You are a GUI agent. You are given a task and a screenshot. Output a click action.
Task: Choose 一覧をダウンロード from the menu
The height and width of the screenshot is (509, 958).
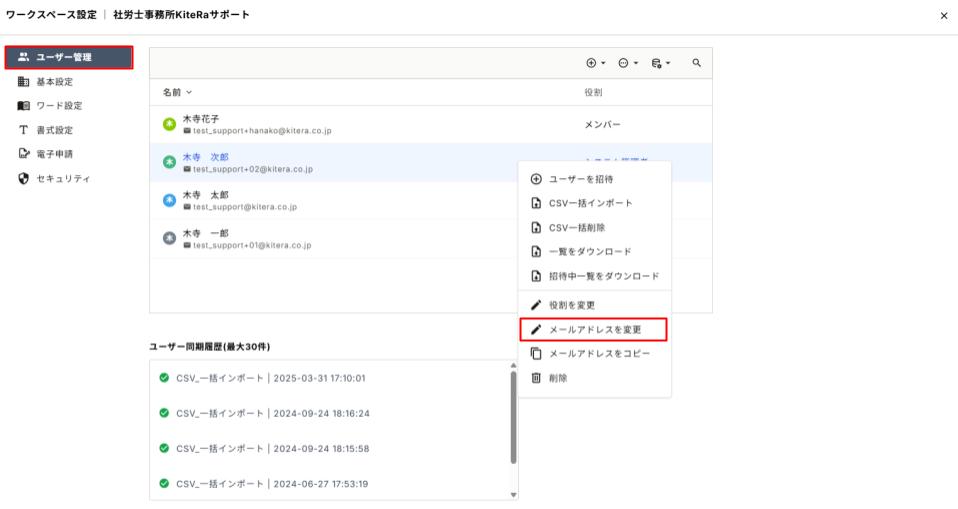coord(594,252)
